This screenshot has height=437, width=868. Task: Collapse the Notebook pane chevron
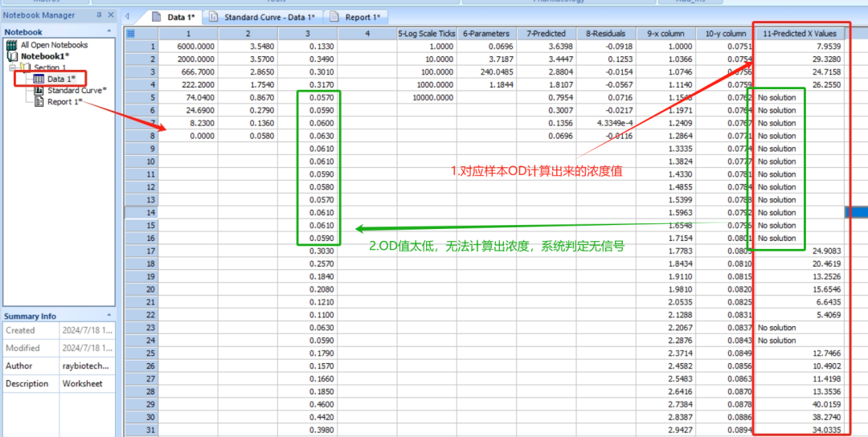(x=109, y=31)
